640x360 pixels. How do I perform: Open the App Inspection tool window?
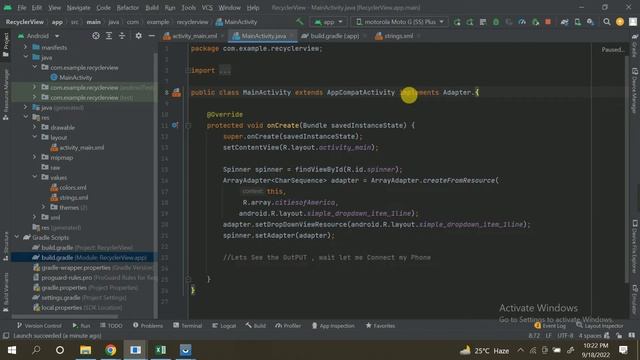point(333,326)
